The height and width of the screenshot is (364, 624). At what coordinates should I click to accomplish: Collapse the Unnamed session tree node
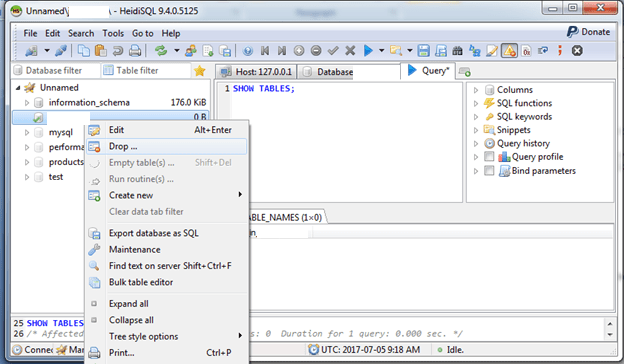pyautogui.click(x=18, y=88)
